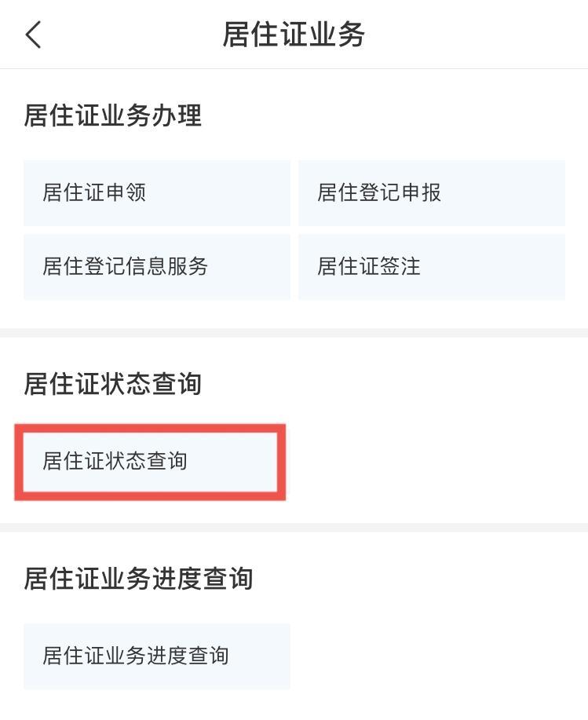Tap the back arrow icon
588x720 pixels.
click(33, 35)
